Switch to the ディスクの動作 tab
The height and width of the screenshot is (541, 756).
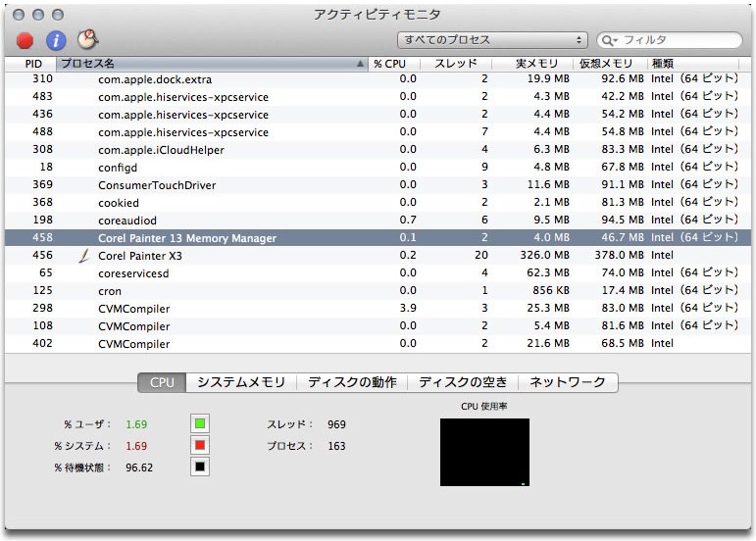tap(352, 382)
